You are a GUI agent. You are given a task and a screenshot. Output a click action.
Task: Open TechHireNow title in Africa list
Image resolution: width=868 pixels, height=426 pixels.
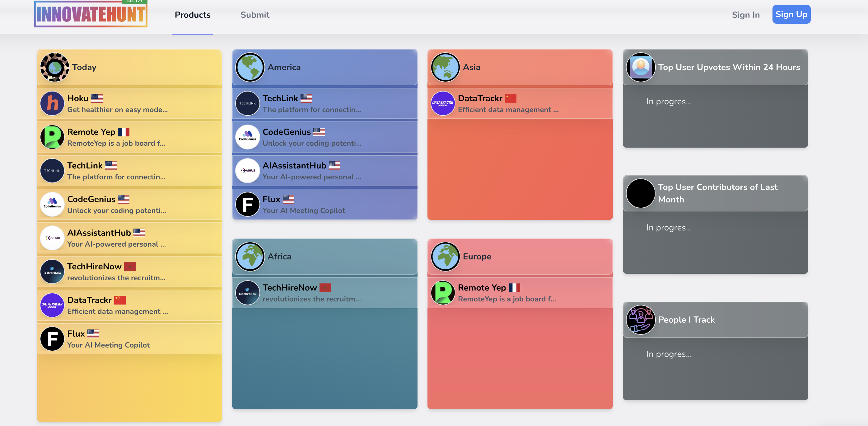[290, 287]
